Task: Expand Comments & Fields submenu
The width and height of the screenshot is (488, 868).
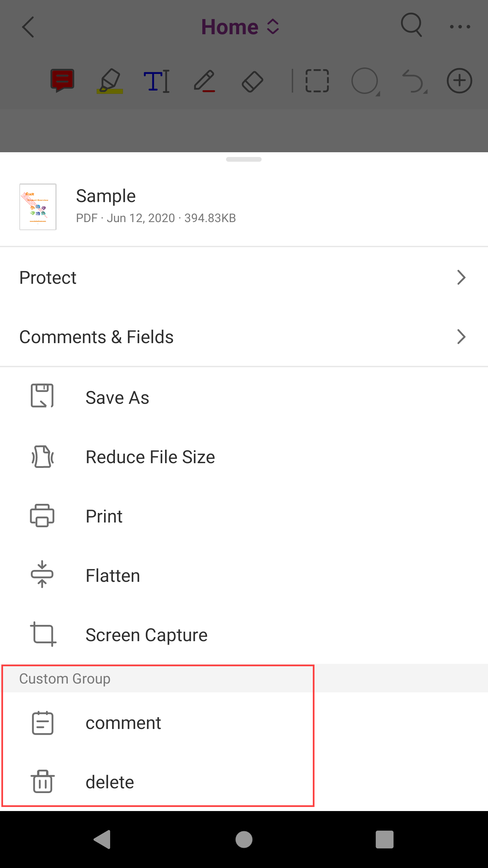Action: (x=244, y=337)
